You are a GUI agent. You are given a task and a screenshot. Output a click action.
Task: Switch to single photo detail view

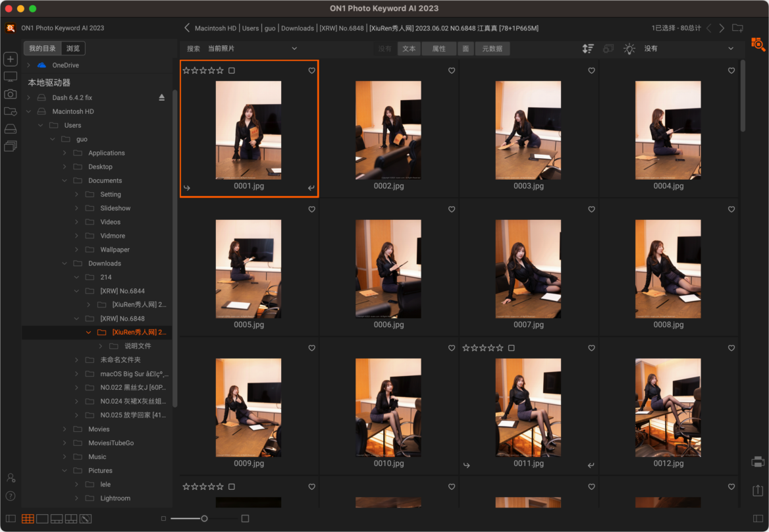click(42, 519)
